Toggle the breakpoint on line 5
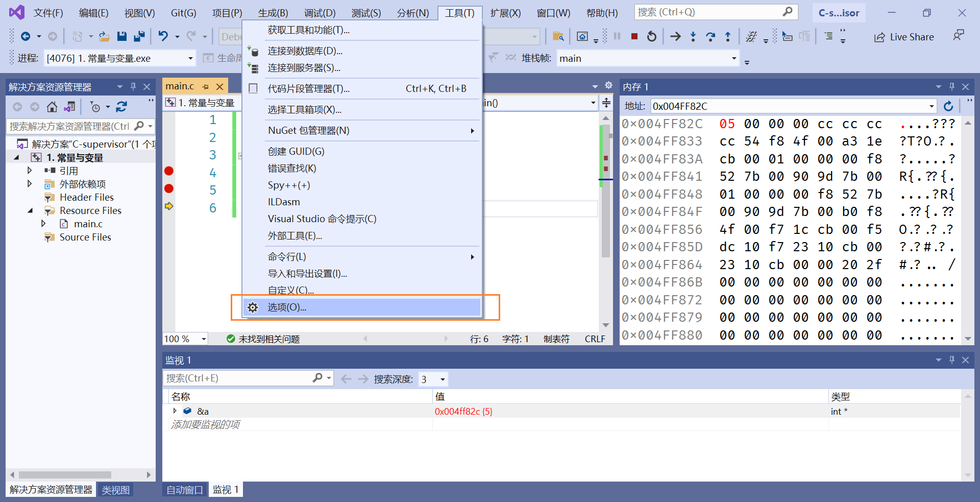 (x=169, y=188)
